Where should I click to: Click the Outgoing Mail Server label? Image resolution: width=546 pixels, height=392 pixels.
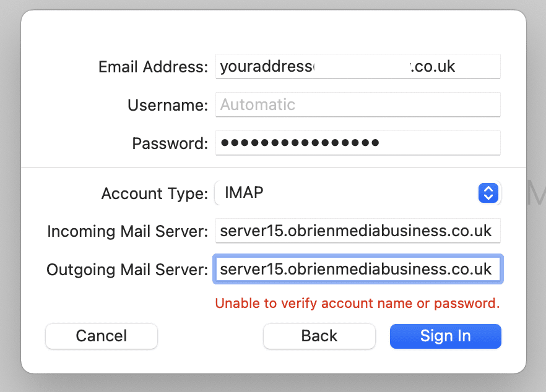click(127, 270)
